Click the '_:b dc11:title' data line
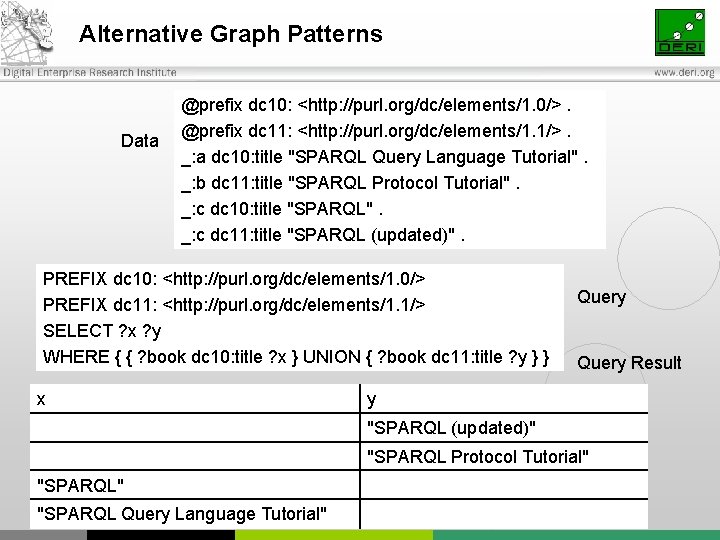Screen dimensions: 720x540 pyautogui.click(x=350, y=183)
